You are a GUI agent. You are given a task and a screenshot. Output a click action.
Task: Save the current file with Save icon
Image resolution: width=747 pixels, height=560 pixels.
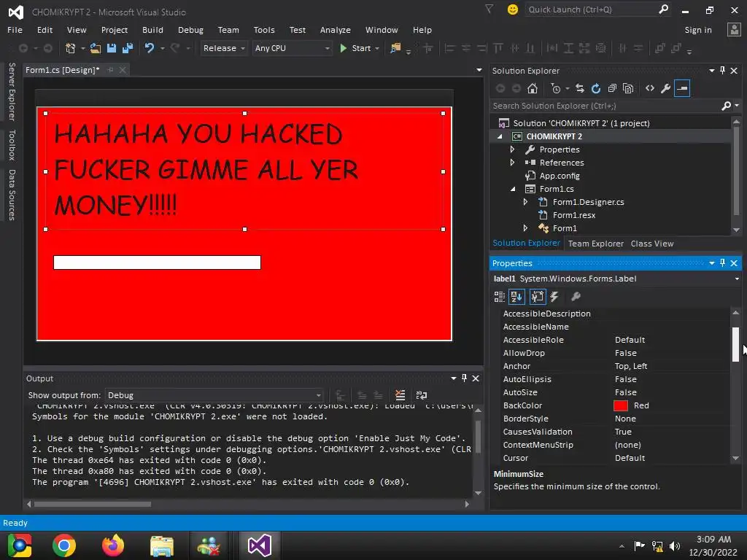112,48
